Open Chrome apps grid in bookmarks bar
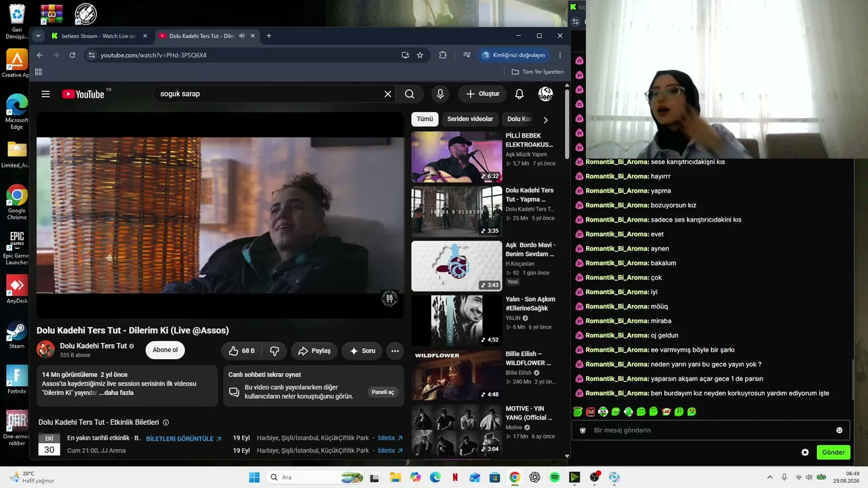This screenshot has height=488, width=868. click(x=38, y=72)
